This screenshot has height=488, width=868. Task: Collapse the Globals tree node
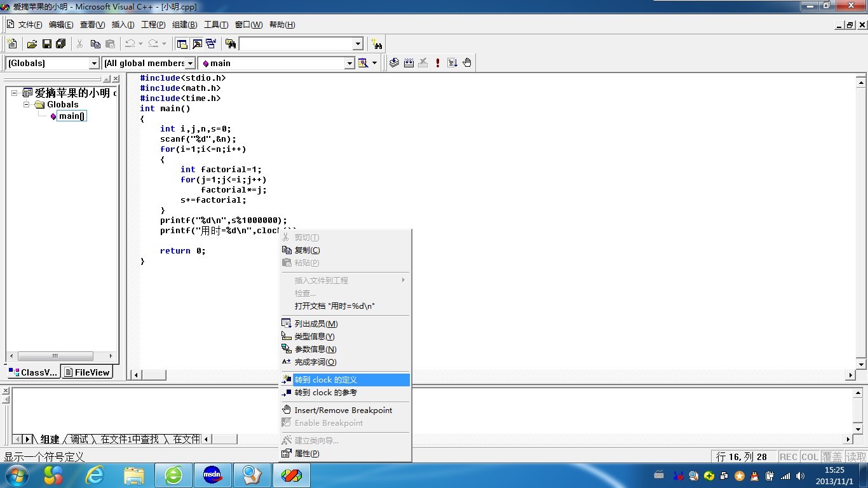tap(27, 104)
